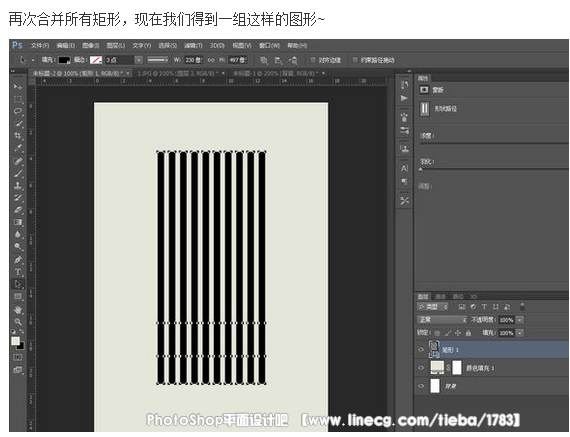Click the shape width W input field
The image size is (570, 437).
[193, 60]
